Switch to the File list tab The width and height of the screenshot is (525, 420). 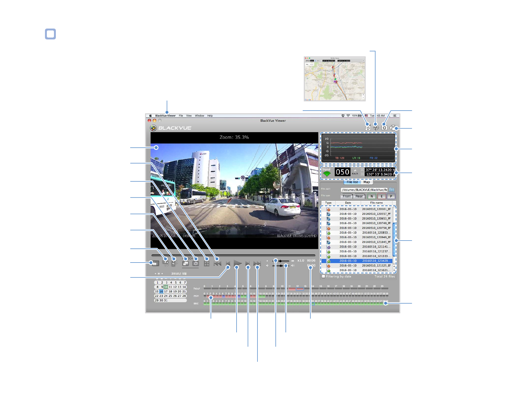(x=352, y=182)
